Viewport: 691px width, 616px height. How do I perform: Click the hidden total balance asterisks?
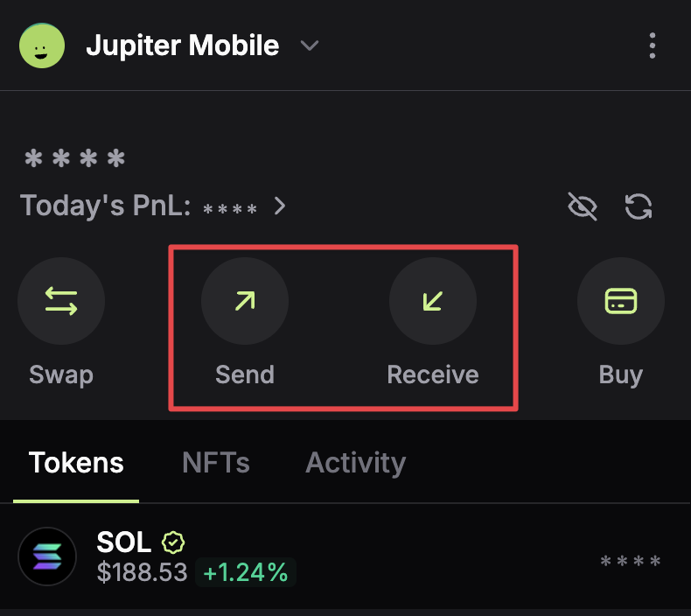pos(75,160)
